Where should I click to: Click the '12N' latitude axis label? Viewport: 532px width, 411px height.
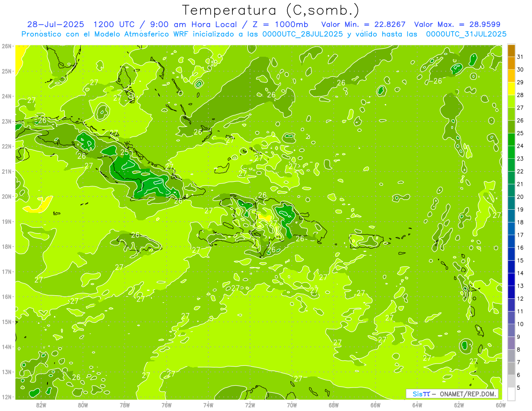(x=7, y=397)
